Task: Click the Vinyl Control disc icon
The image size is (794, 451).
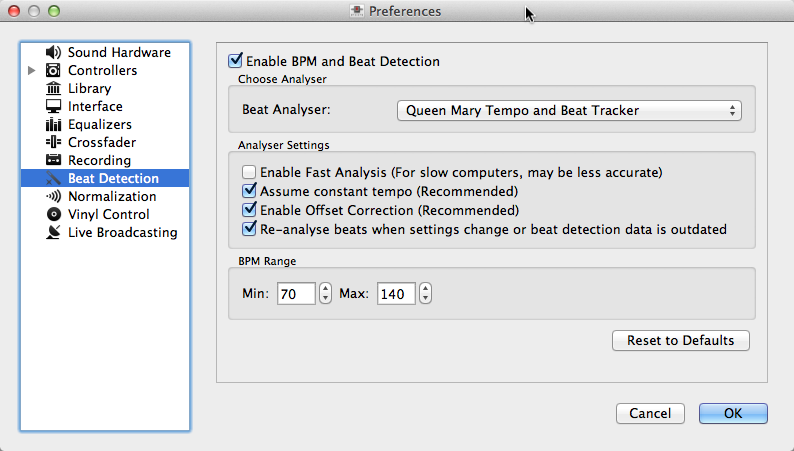Action: tap(53, 215)
